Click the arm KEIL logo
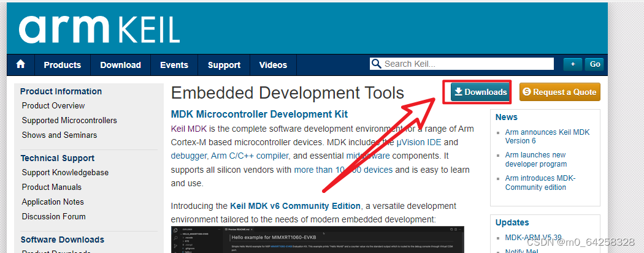Viewport: 644px width, 253px height. coord(99,30)
